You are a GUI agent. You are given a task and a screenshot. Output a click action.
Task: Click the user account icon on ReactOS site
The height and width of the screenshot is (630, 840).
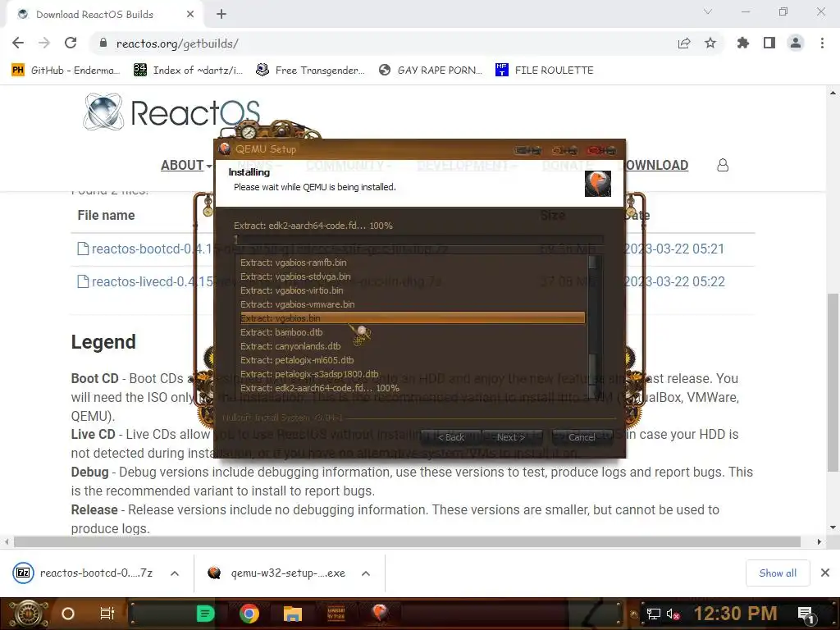tap(723, 165)
